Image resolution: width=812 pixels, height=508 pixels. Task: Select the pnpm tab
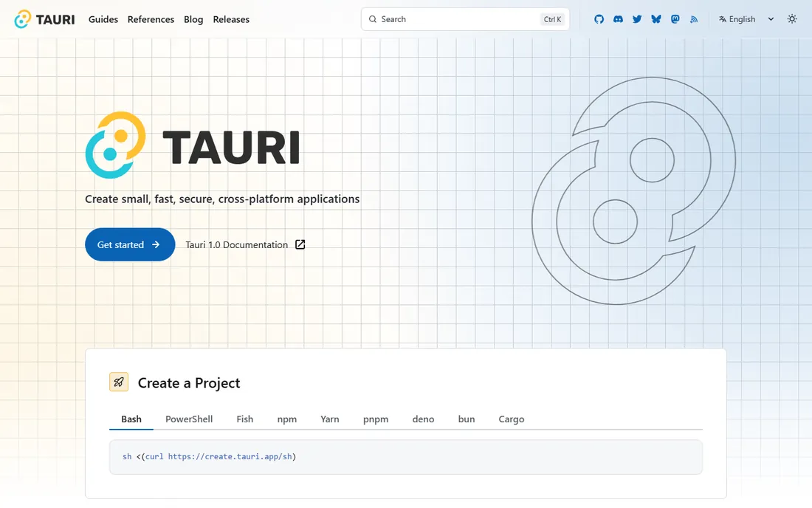[376, 419]
